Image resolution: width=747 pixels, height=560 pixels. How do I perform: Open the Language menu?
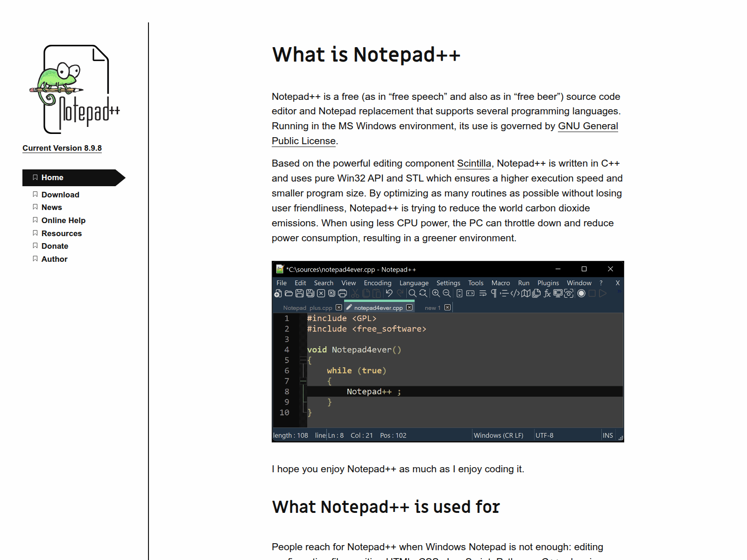[414, 283]
